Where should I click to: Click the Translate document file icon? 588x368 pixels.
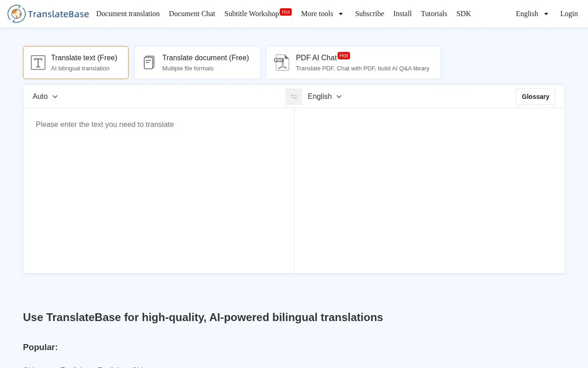(149, 63)
